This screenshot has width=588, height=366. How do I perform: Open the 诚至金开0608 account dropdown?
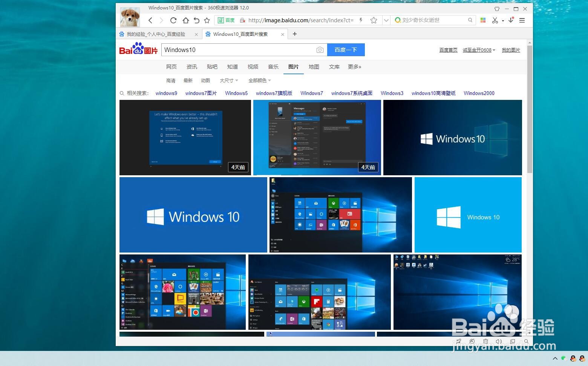point(479,50)
